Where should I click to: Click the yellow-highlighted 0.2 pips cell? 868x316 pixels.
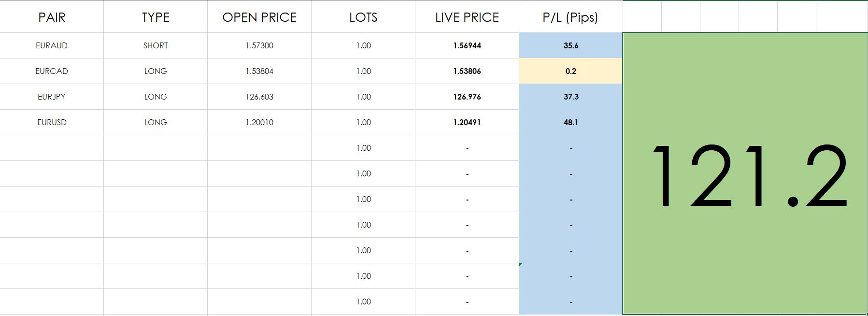(570, 71)
